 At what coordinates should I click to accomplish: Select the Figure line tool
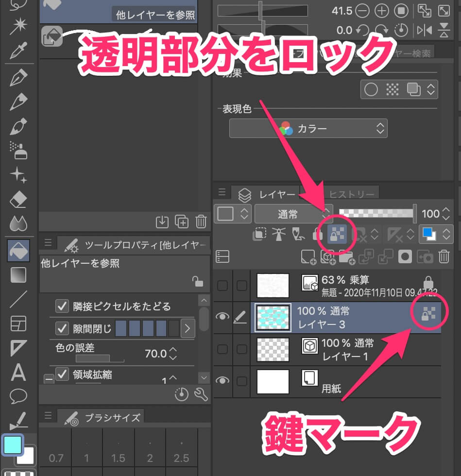(18, 300)
